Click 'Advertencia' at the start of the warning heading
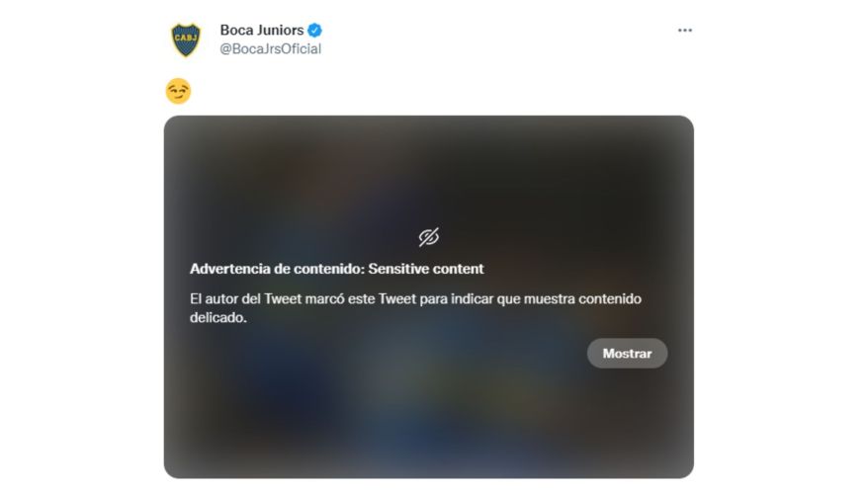 230,269
